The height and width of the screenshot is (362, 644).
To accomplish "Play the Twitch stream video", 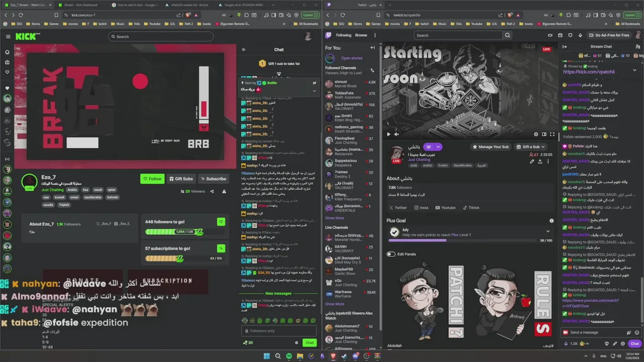I will tap(388, 134).
